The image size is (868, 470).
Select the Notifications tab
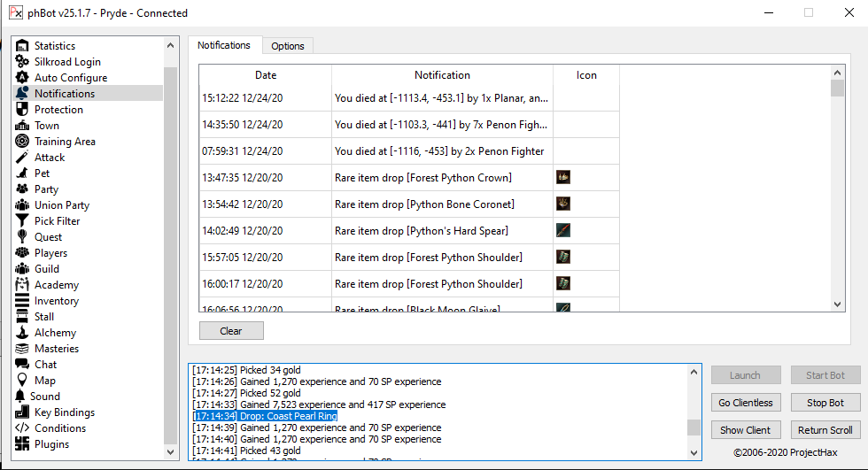pyautogui.click(x=224, y=45)
